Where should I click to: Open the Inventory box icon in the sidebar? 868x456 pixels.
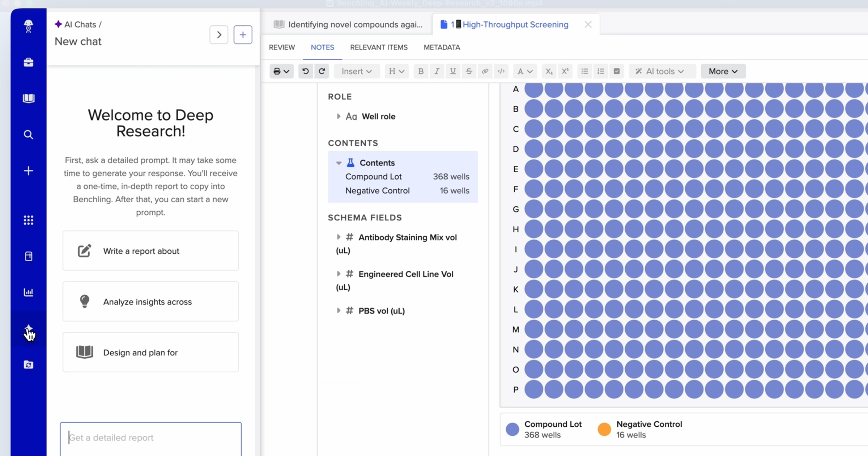click(x=28, y=256)
